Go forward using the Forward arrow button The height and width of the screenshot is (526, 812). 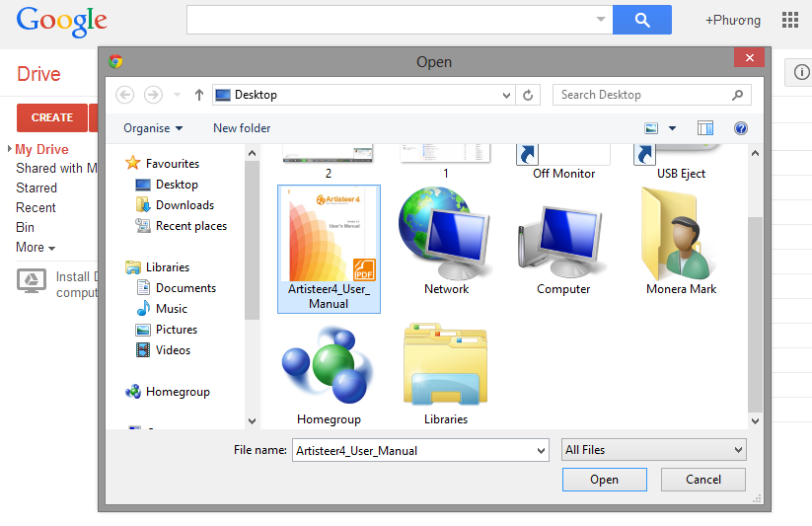[x=153, y=95]
